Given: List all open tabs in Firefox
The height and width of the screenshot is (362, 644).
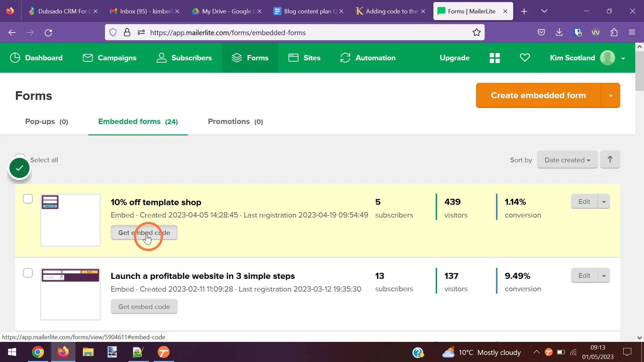Looking at the screenshot, I should [544, 11].
